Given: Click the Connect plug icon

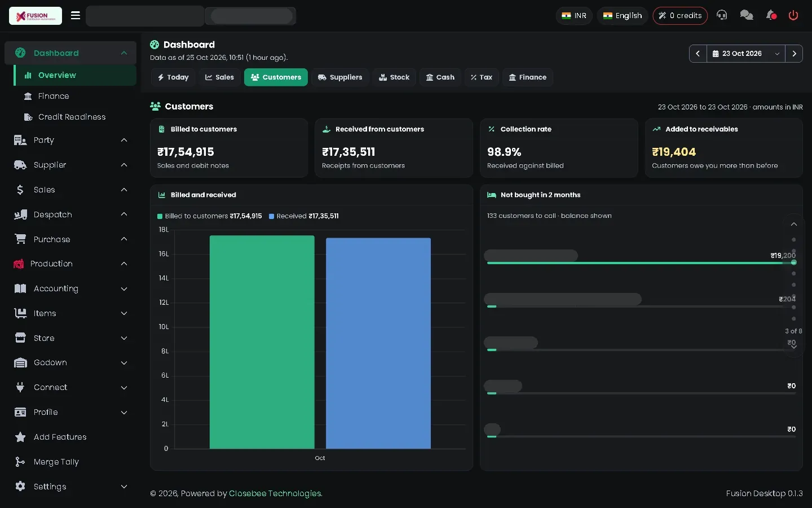Looking at the screenshot, I should coord(20,387).
